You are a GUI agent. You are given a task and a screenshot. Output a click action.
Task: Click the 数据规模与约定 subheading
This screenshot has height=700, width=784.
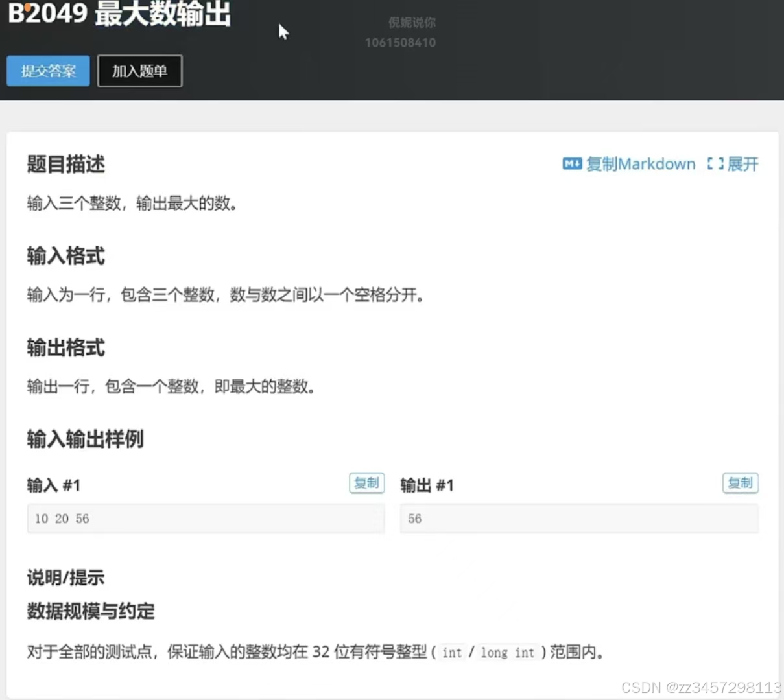(x=91, y=611)
